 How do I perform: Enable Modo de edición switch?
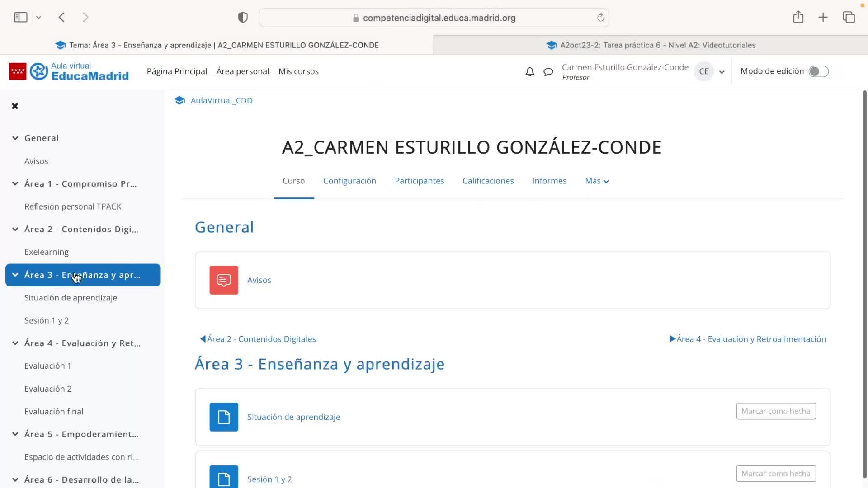coord(818,71)
